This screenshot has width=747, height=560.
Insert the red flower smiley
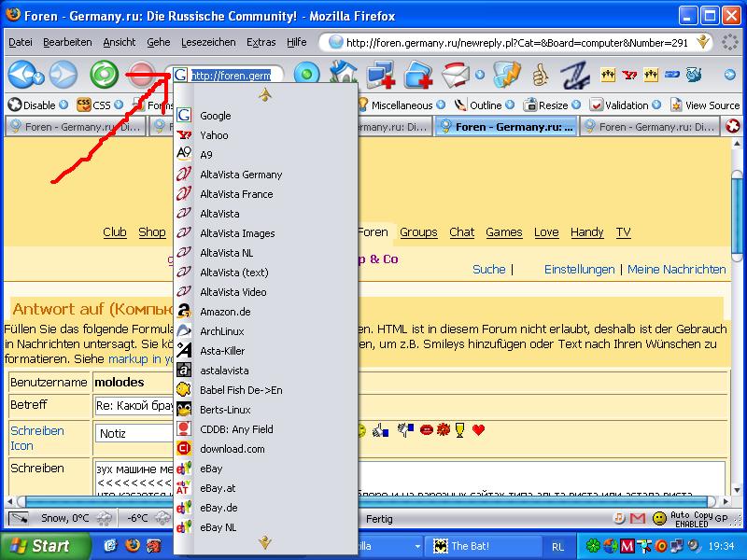(443, 430)
